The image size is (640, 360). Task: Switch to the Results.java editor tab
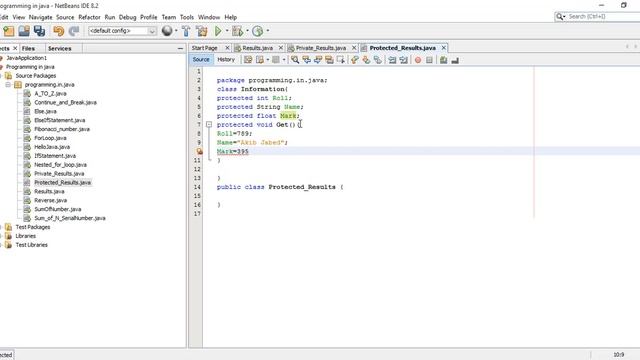pos(258,48)
